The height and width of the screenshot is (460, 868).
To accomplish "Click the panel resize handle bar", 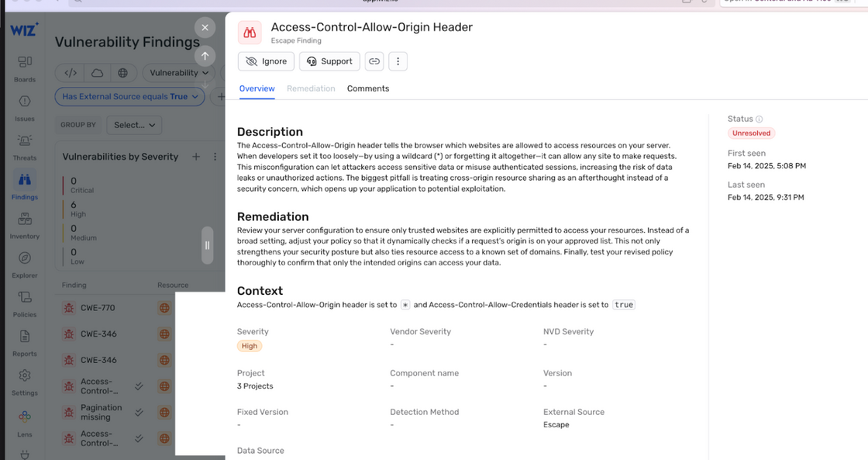I will pos(207,245).
